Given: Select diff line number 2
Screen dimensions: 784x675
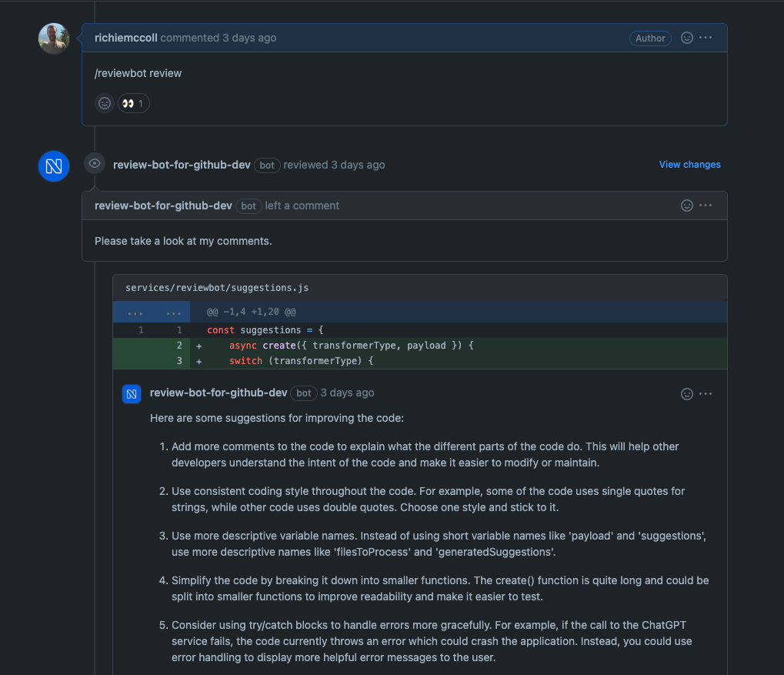Looking at the screenshot, I should pos(178,346).
